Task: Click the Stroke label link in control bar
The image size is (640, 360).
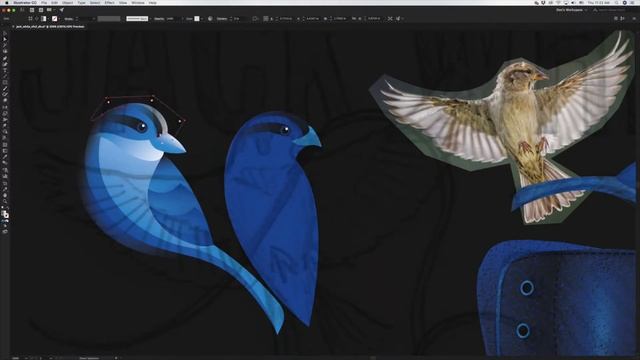Action: pos(69,19)
